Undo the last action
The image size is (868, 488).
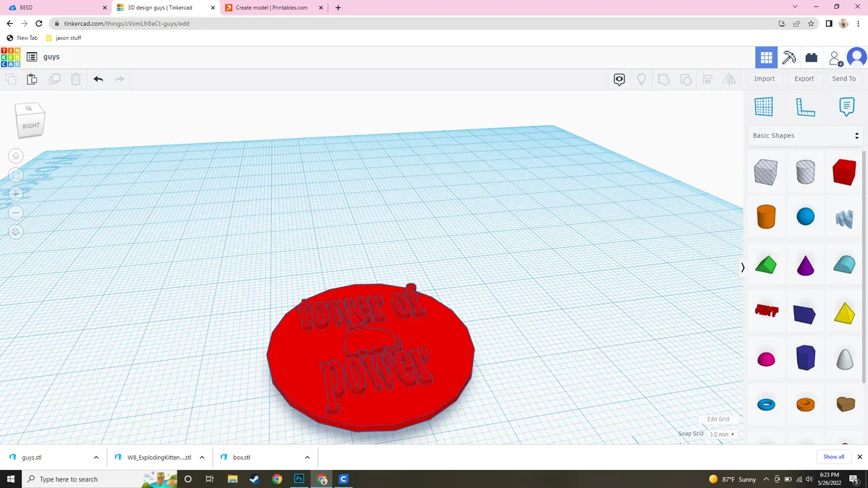98,80
